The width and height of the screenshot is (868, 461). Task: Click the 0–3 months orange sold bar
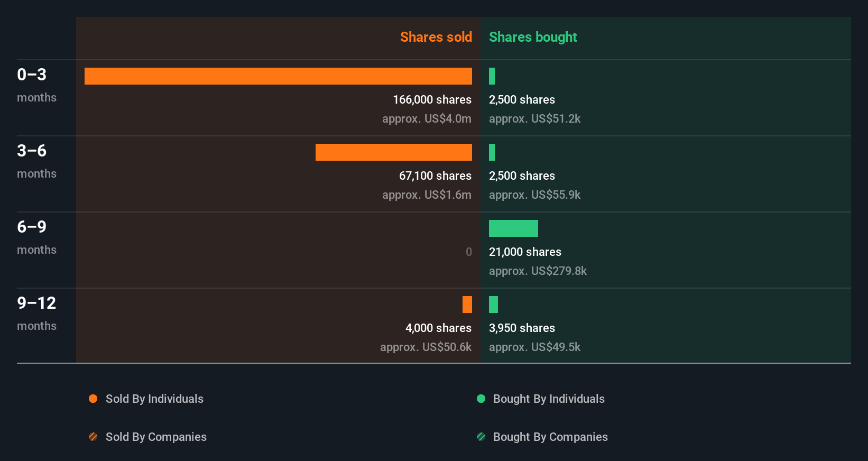278,76
